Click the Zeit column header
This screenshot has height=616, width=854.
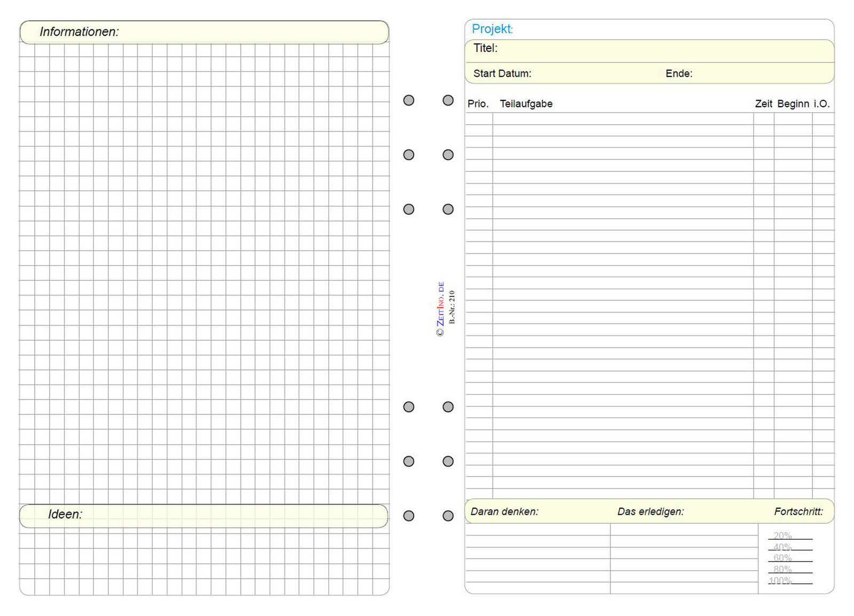coord(764,103)
